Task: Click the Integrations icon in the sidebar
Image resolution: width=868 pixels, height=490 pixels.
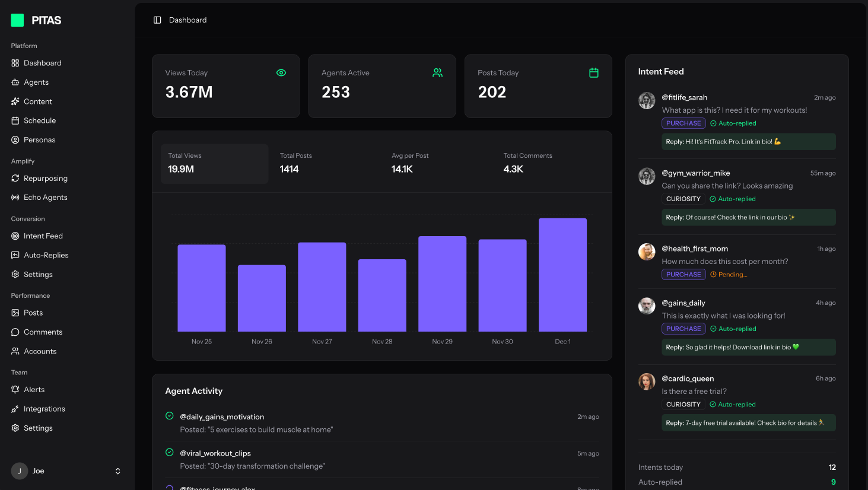Action: tap(15, 409)
